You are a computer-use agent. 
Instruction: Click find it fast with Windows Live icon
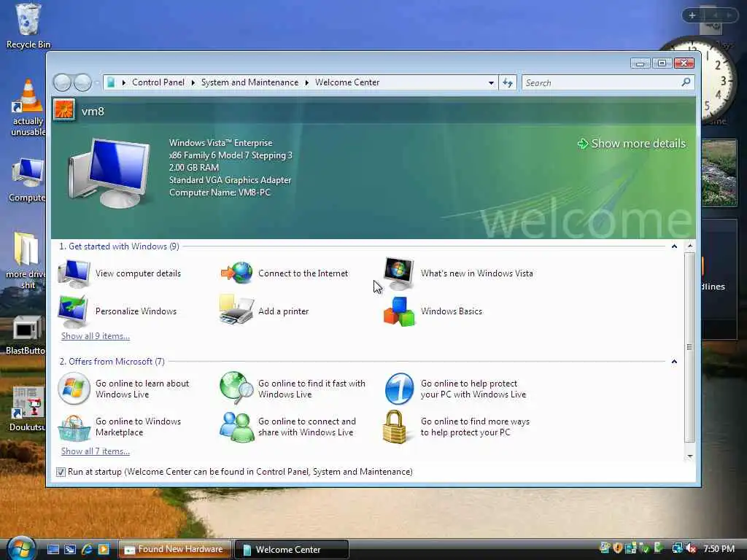point(236,388)
